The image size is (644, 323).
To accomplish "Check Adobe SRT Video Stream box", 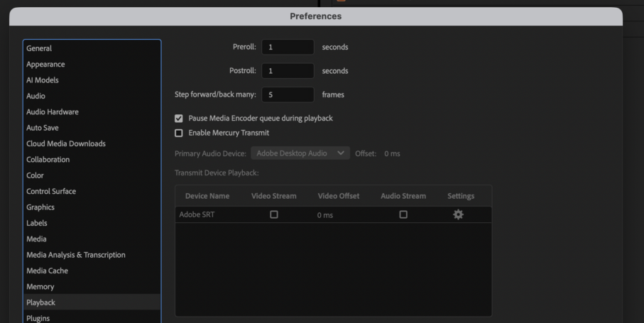I will (274, 214).
